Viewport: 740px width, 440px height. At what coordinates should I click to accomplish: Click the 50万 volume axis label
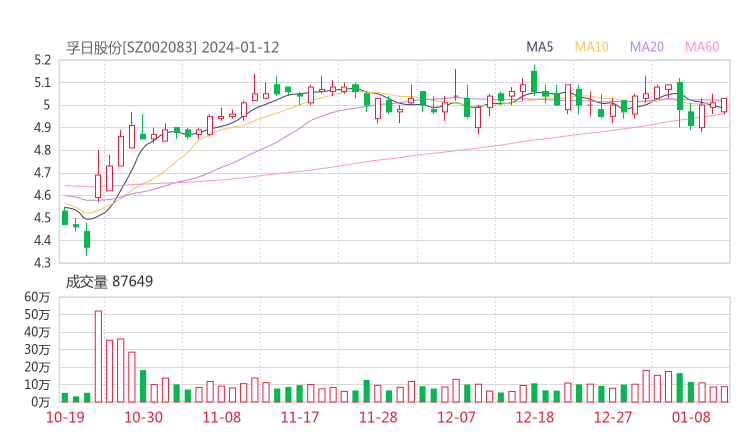[x=37, y=314]
